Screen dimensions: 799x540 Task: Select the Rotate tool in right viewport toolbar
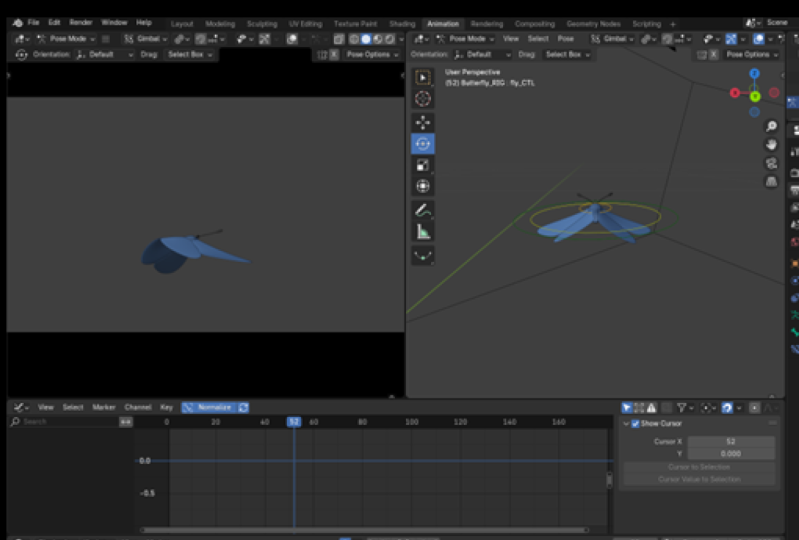point(422,144)
